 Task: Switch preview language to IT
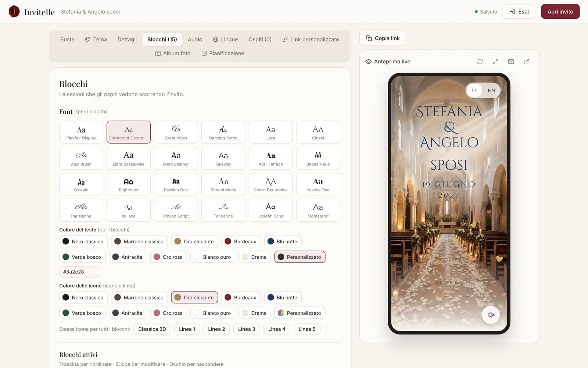474,91
